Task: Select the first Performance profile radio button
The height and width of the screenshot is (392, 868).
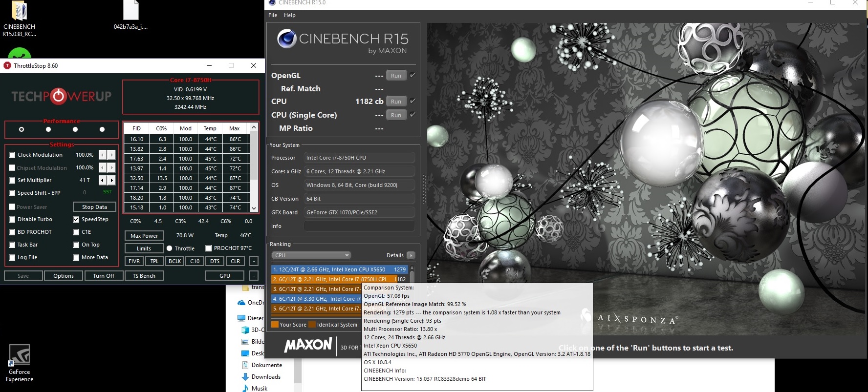Action: tap(22, 129)
